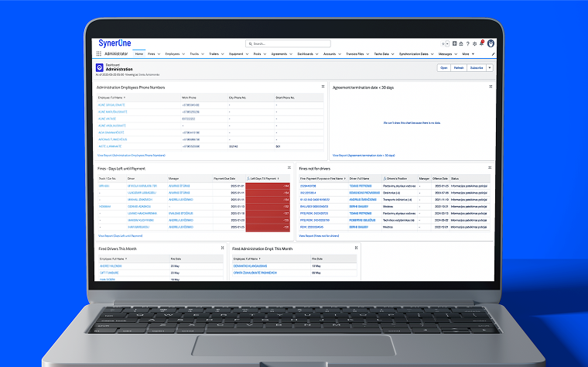Expand the Agreement termination date widget
Viewport: 588px width, 367px height.
pyautogui.click(x=491, y=87)
